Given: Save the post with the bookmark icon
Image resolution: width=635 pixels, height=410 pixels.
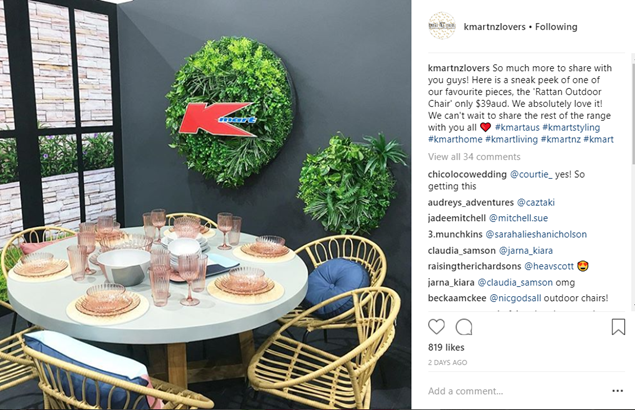Looking at the screenshot, I should coord(618,327).
